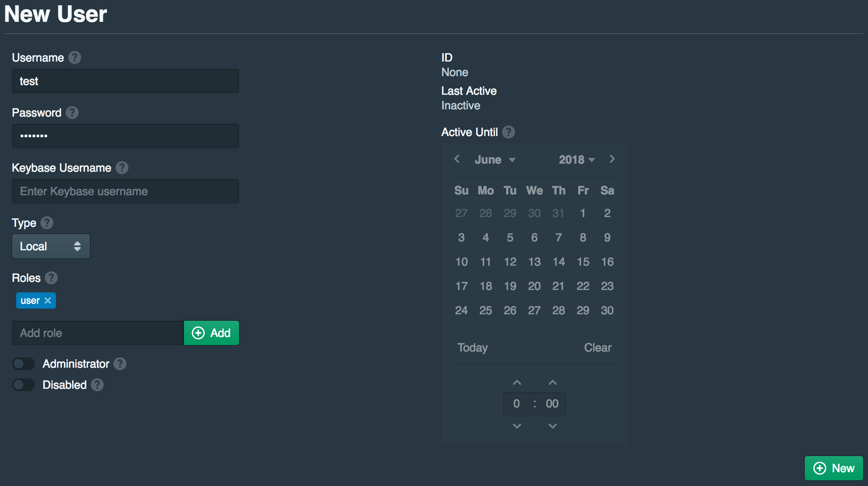Go to the next calendar month
868x486 pixels.
(612, 159)
